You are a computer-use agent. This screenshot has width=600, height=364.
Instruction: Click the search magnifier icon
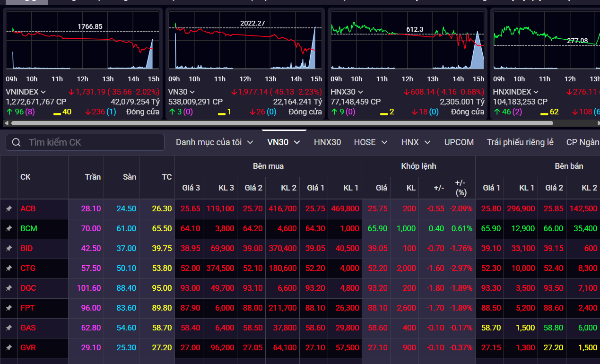click(17, 142)
